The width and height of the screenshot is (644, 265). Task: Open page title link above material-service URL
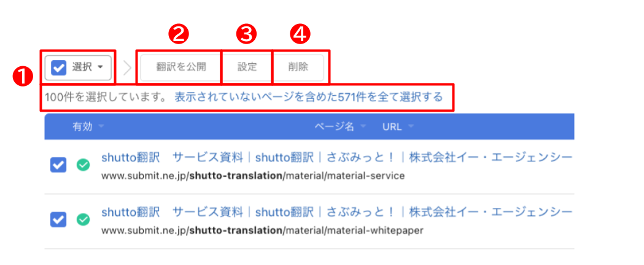[x=337, y=158]
